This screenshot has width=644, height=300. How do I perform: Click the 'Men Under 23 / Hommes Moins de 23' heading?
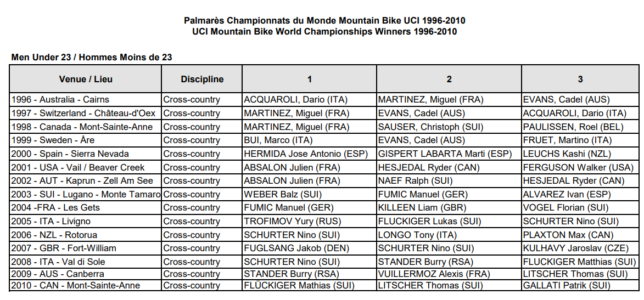pos(92,57)
